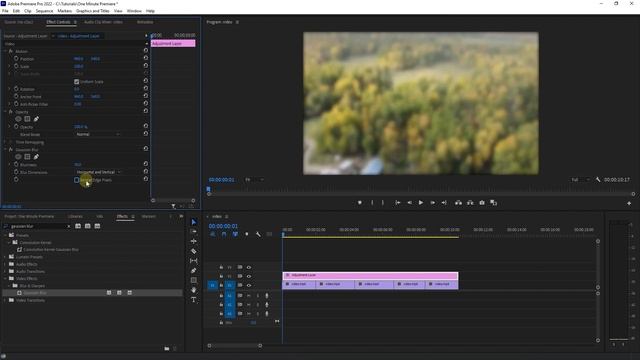Create Gaussian Blur ellipse mask
This screenshot has width=640, height=360.
click(x=18, y=157)
